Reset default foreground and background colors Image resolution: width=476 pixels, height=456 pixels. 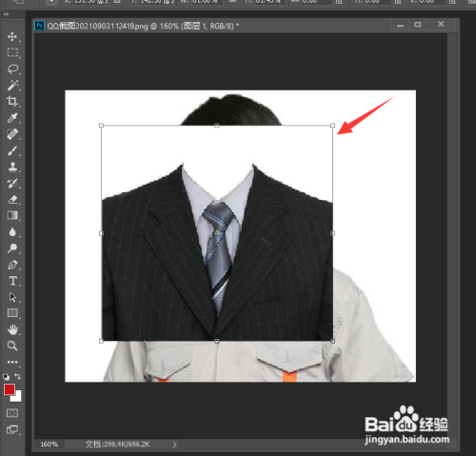[x=7, y=377]
